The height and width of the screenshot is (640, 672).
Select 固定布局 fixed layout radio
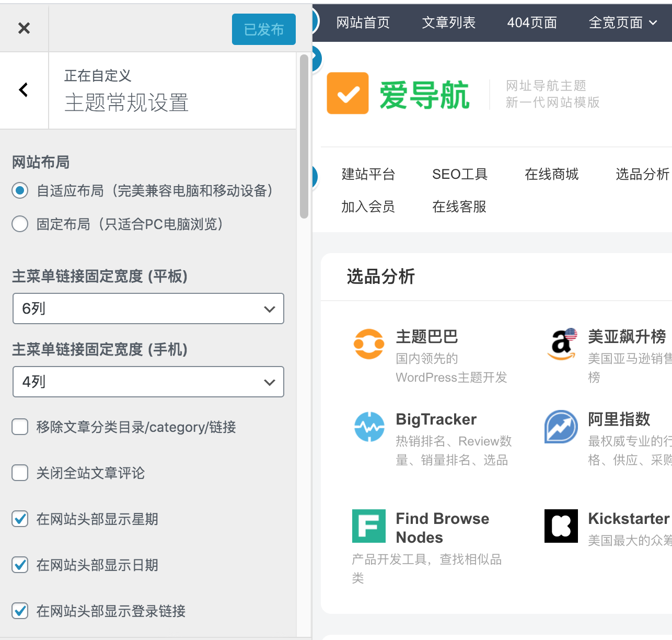click(x=20, y=224)
